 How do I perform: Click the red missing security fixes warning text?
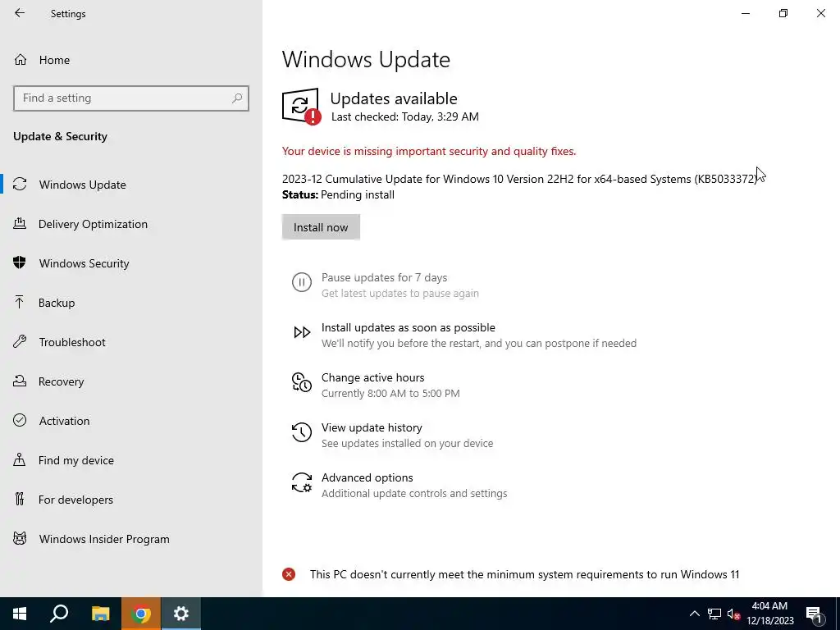click(x=429, y=151)
